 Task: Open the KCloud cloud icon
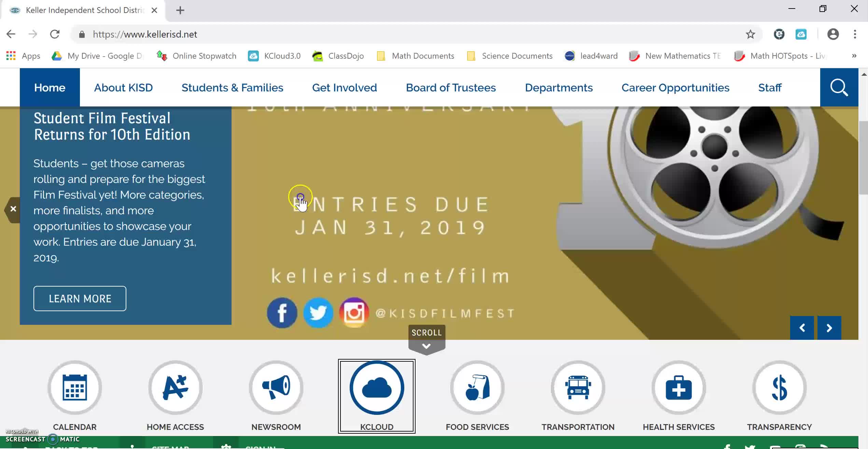point(377,388)
